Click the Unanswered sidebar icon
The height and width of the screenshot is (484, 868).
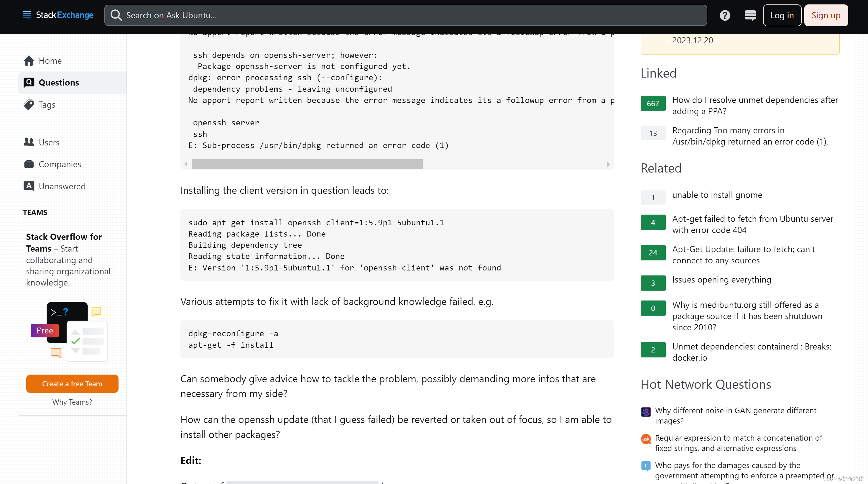tap(29, 186)
